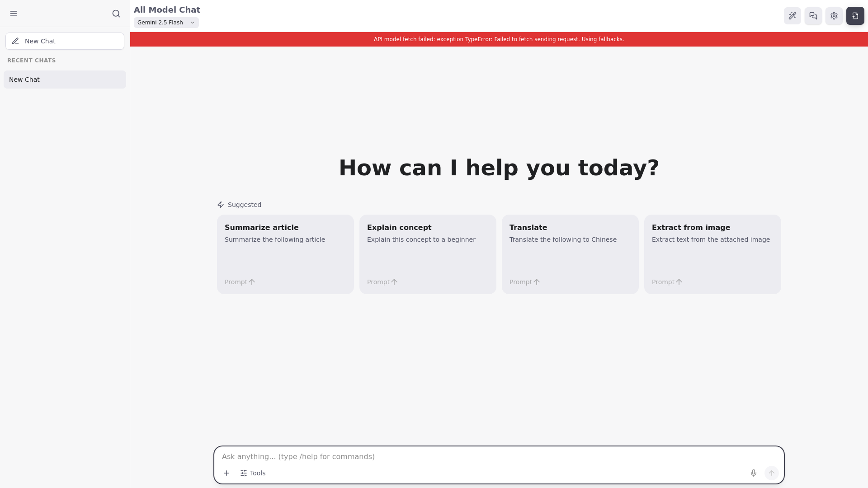
Task: Click the plus attach icon in composer
Action: tap(226, 473)
